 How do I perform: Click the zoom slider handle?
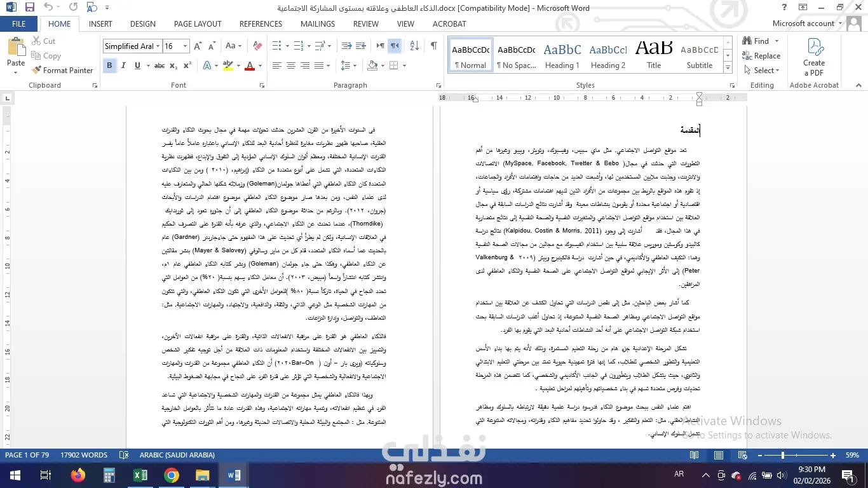click(x=782, y=456)
